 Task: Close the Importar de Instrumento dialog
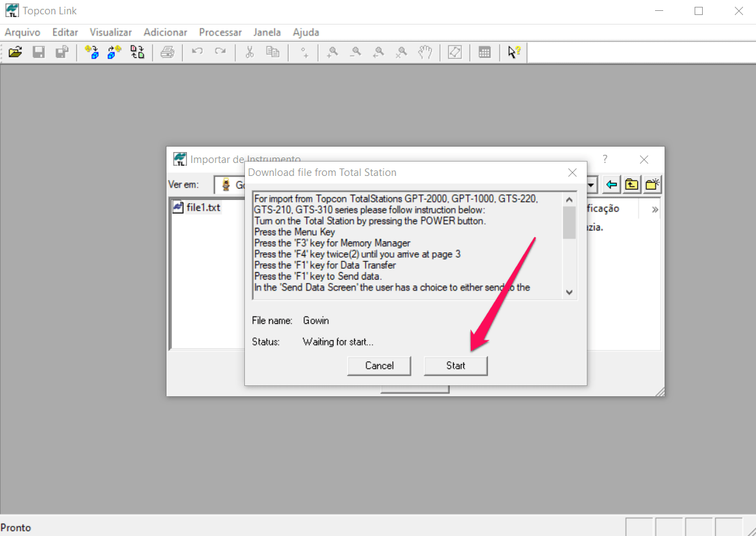click(x=643, y=160)
